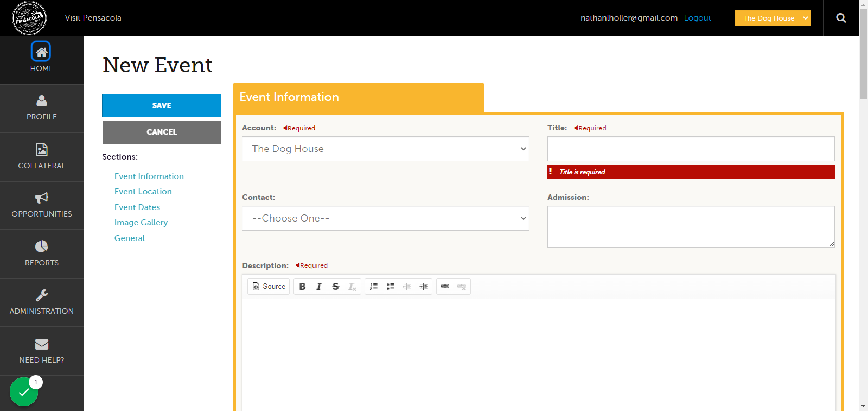The height and width of the screenshot is (411, 868).
Task: Click inside the Description editor body
Action: [x=539, y=355]
